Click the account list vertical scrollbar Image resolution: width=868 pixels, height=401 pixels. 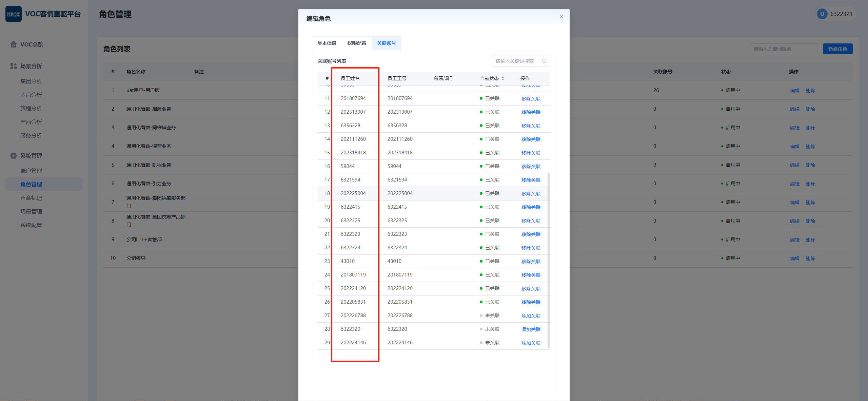(548, 260)
